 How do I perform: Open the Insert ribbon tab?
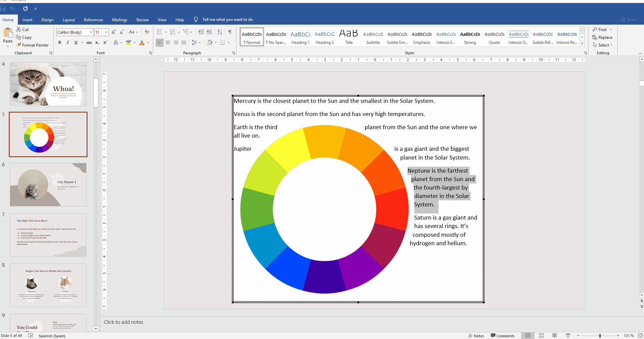point(27,20)
